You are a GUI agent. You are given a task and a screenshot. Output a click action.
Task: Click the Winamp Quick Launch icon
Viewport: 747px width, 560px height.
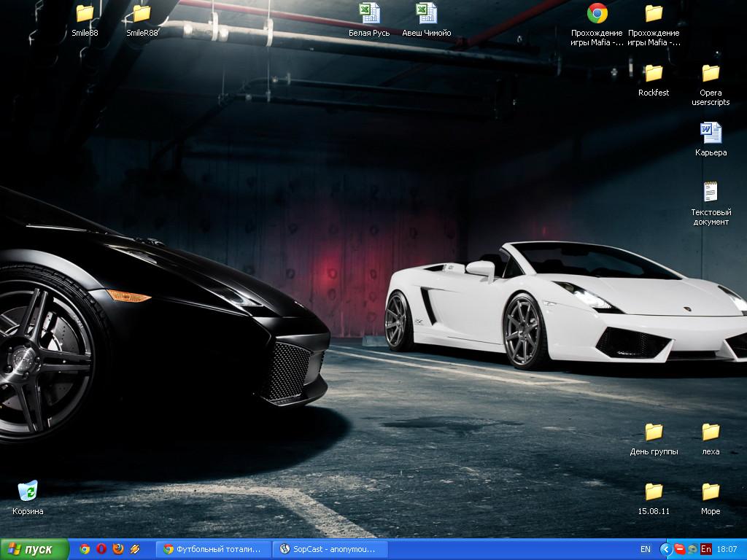tap(135, 549)
